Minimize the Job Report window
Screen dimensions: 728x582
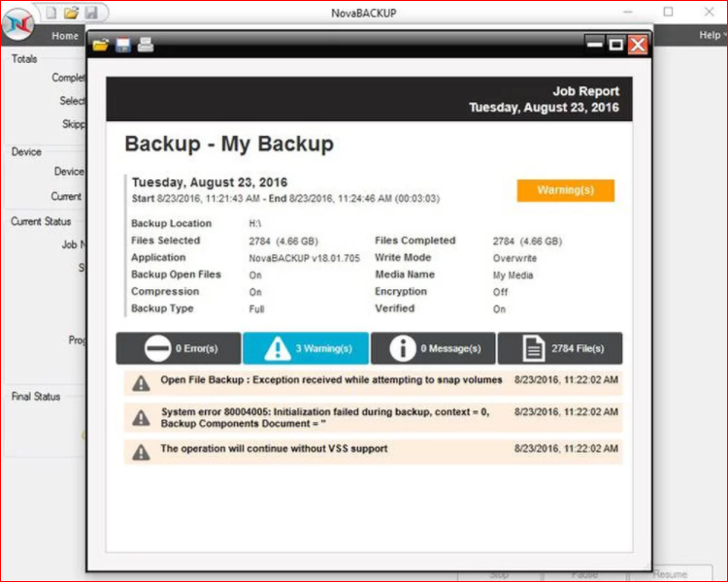(x=594, y=45)
